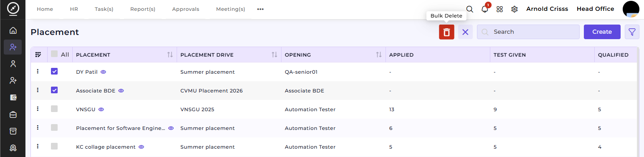Open the archive box sidebar icon

tap(13, 131)
